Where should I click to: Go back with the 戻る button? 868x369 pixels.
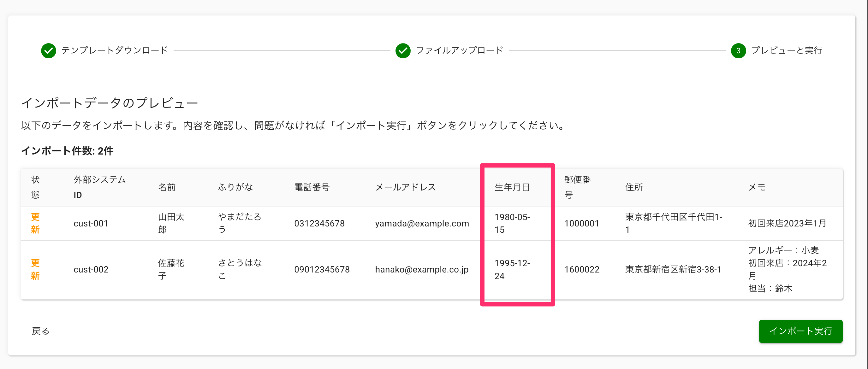pos(40,331)
